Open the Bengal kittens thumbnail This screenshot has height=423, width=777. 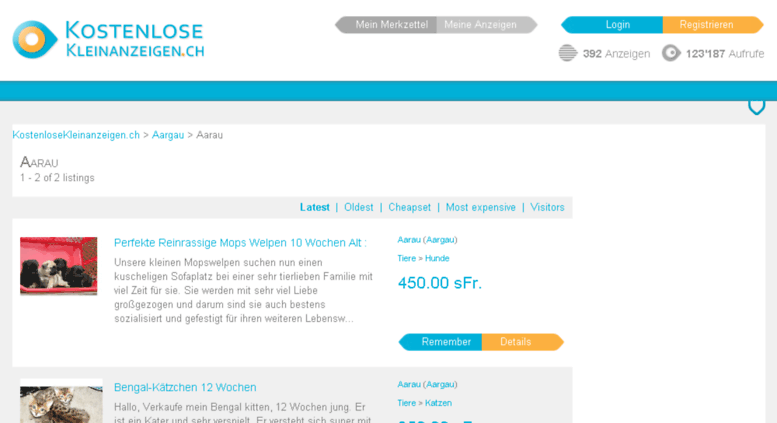(61, 402)
